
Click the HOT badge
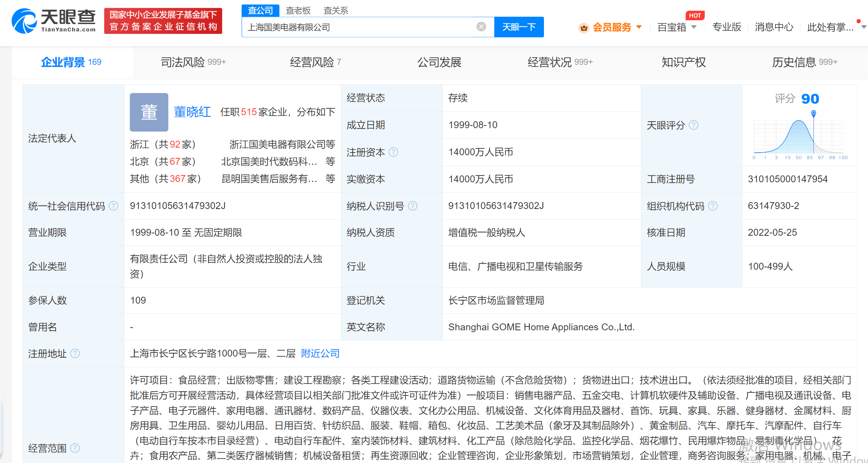pyautogui.click(x=695, y=15)
